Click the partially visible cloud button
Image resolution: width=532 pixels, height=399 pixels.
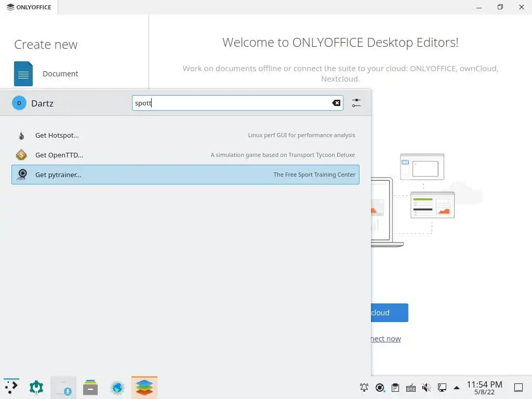click(x=390, y=312)
